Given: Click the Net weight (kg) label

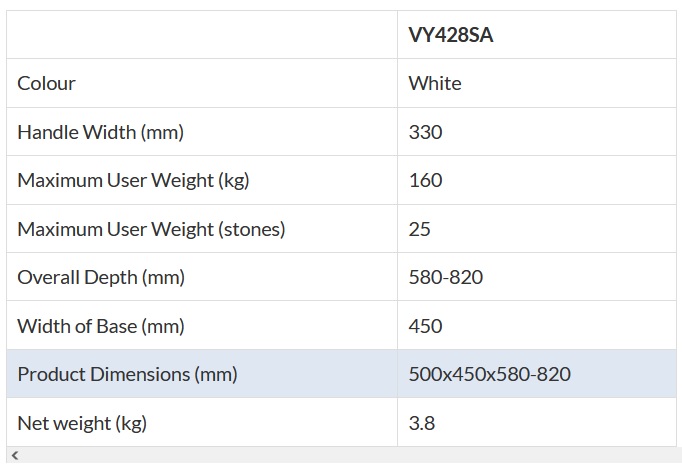Looking at the screenshot, I should click(x=82, y=423).
